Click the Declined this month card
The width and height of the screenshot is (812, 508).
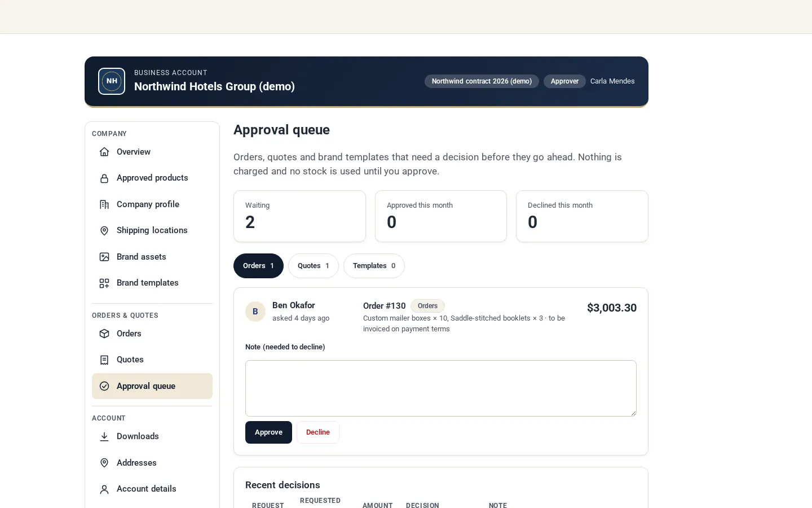click(x=582, y=216)
